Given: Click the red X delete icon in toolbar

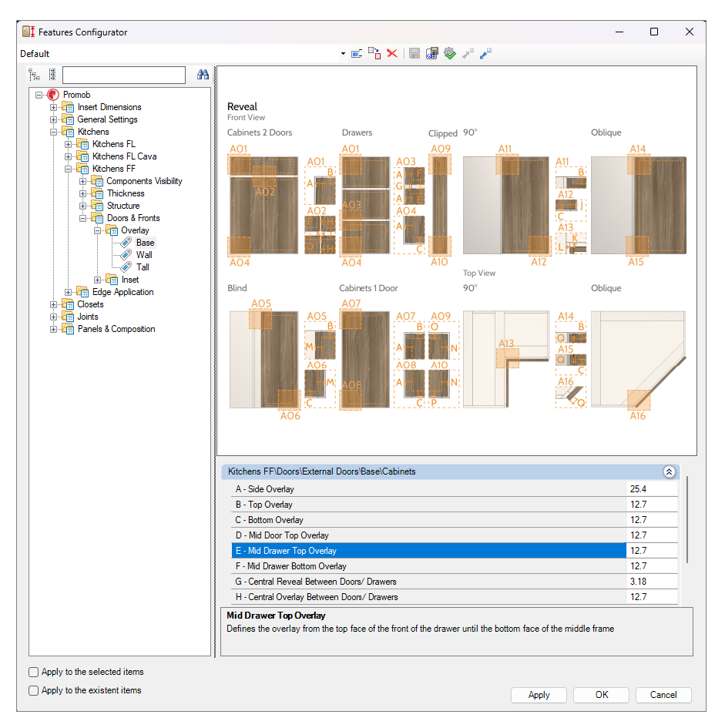Looking at the screenshot, I should click(x=392, y=53).
